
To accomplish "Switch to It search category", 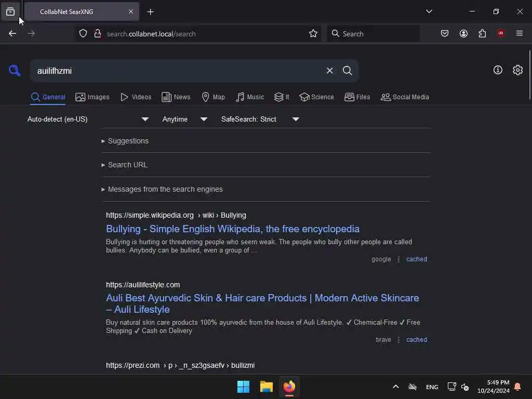I will tap(281, 97).
